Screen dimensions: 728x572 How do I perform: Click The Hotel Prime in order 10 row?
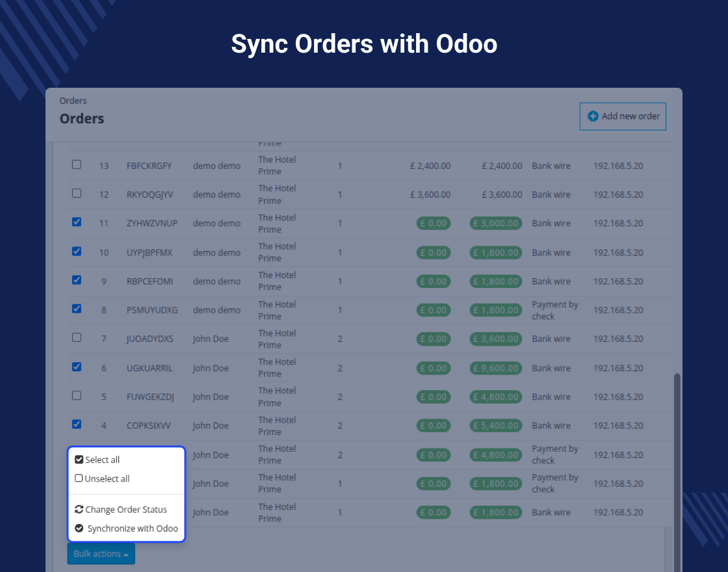tap(277, 252)
